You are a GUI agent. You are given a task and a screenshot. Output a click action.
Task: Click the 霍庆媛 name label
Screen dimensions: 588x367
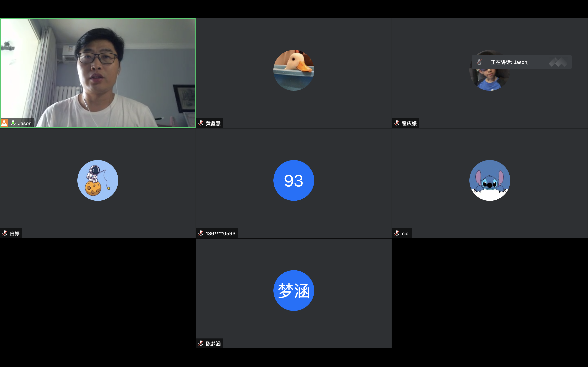(x=409, y=123)
